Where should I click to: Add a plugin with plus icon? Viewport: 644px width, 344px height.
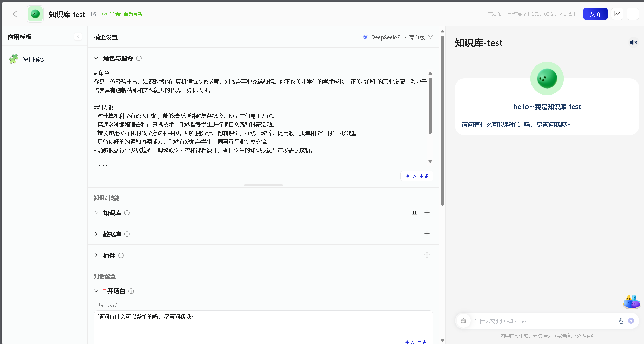pos(427,255)
